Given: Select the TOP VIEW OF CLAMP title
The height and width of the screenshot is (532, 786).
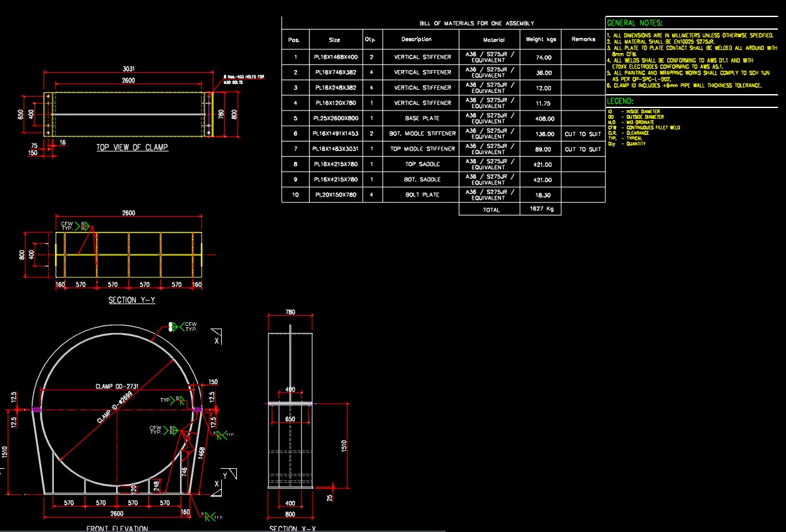Looking at the screenshot, I should coord(133,146).
